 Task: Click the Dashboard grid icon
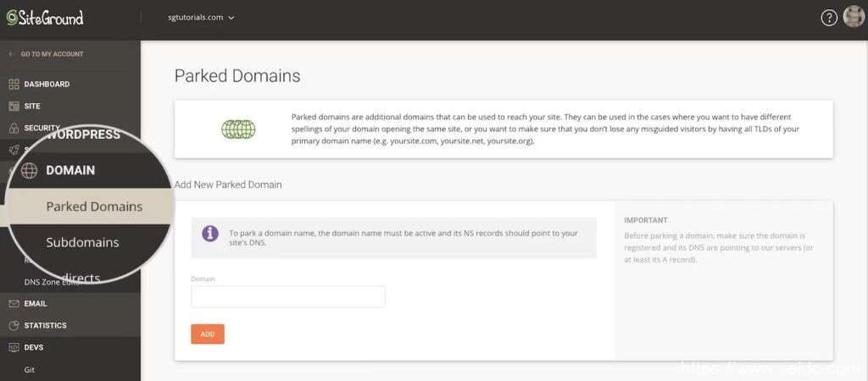click(x=14, y=85)
